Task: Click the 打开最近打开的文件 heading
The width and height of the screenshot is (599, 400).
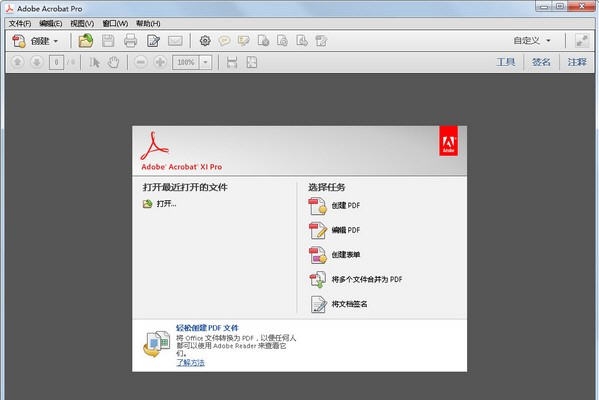Action: coord(185,187)
